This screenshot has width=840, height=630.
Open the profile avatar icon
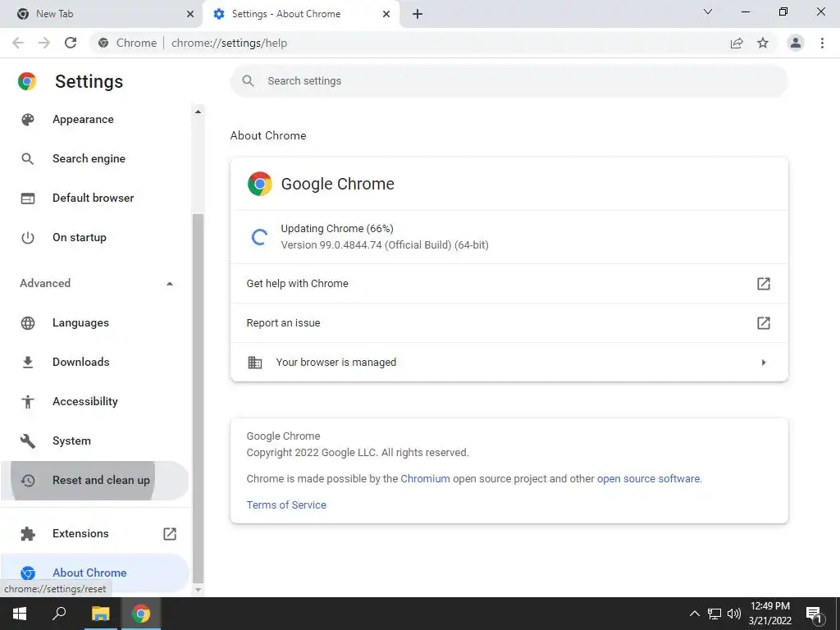tap(796, 43)
